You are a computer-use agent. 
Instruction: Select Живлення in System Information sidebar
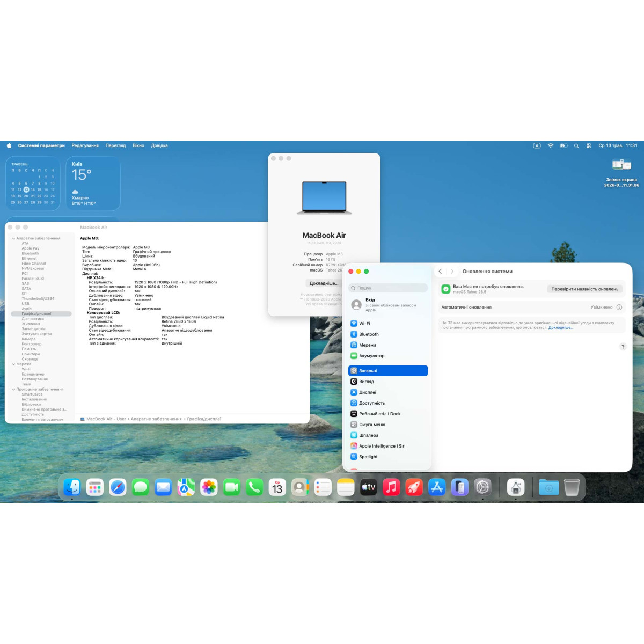[31, 324]
